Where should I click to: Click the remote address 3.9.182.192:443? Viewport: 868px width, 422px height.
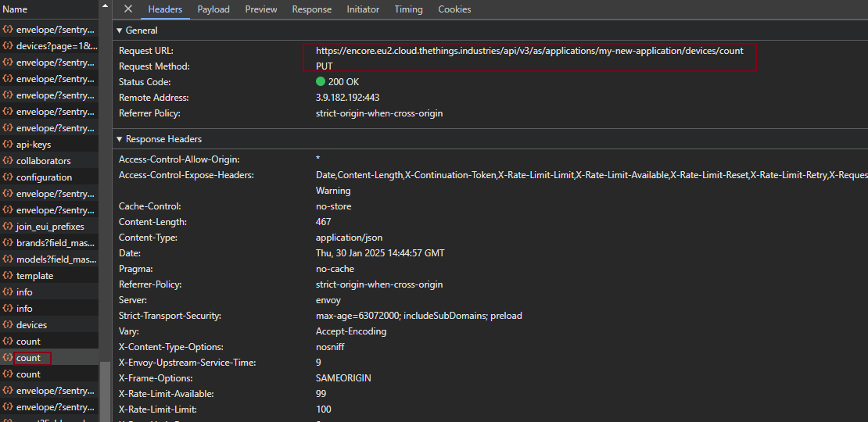pos(347,98)
